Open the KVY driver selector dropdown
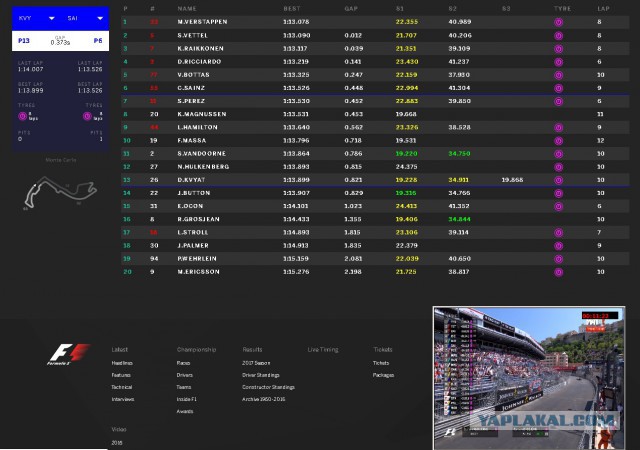This screenshot has width=640, height=450. point(36,18)
